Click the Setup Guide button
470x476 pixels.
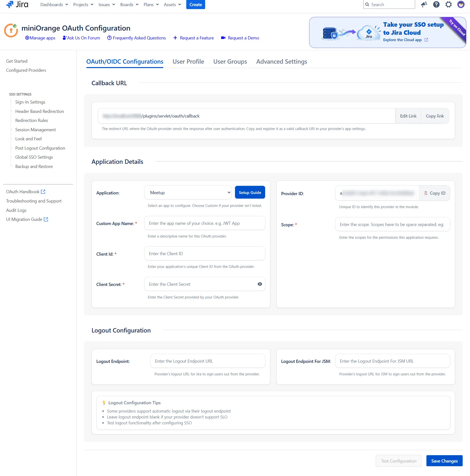(250, 192)
